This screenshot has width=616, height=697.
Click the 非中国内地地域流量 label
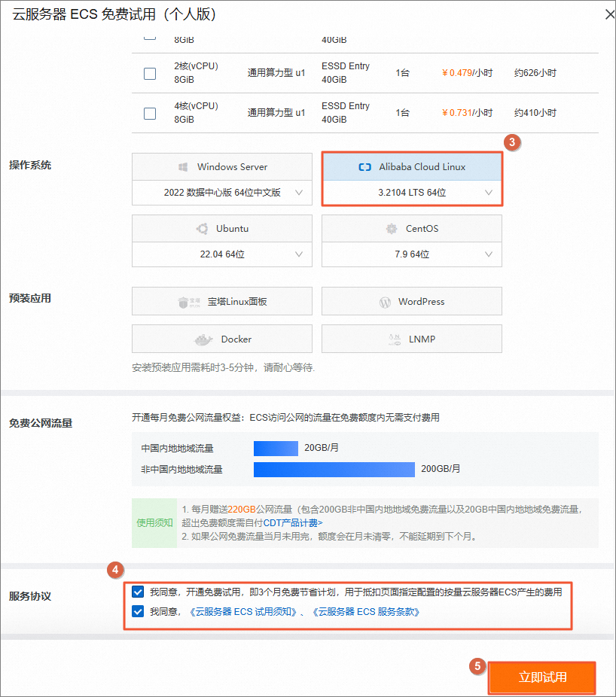[x=181, y=470]
